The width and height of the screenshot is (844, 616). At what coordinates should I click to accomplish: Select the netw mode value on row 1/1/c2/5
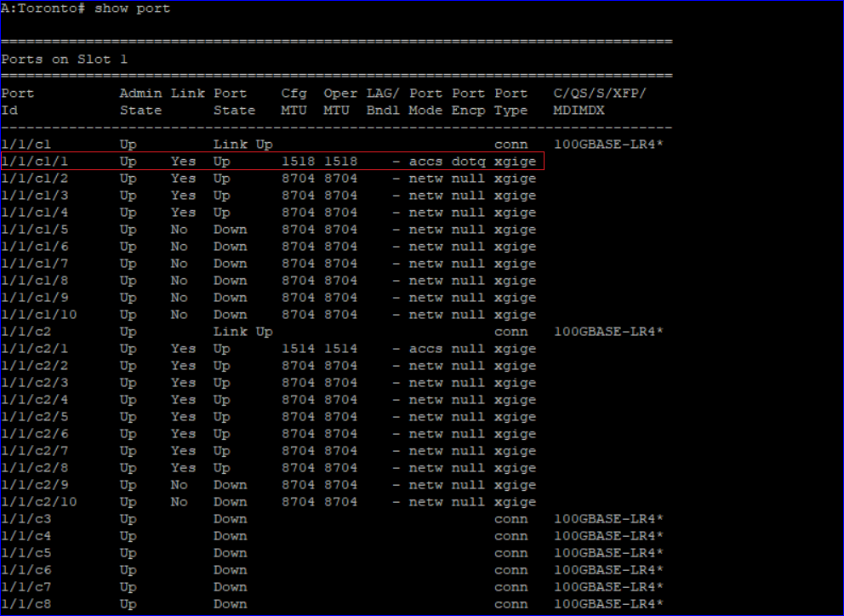click(x=426, y=416)
